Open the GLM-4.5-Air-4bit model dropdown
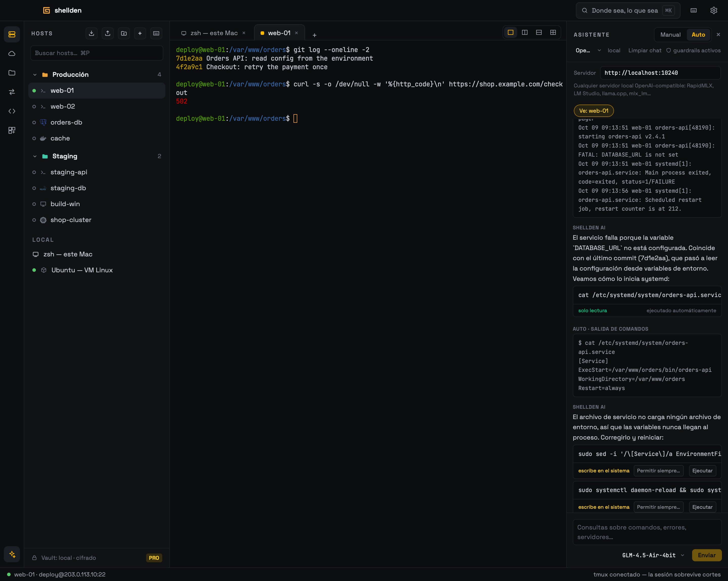This screenshot has width=728, height=581. [653, 555]
